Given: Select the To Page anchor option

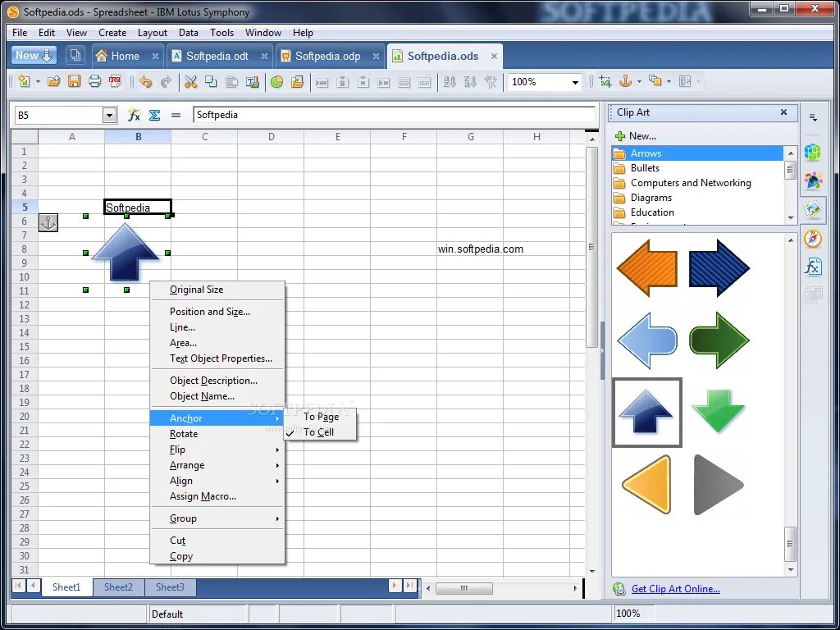Looking at the screenshot, I should [321, 417].
